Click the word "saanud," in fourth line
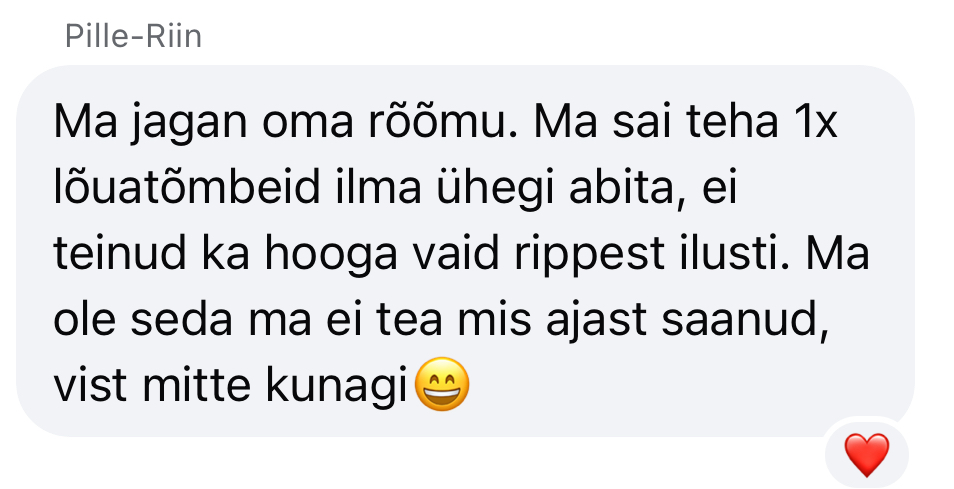The width and height of the screenshot is (954, 489). (x=745, y=319)
